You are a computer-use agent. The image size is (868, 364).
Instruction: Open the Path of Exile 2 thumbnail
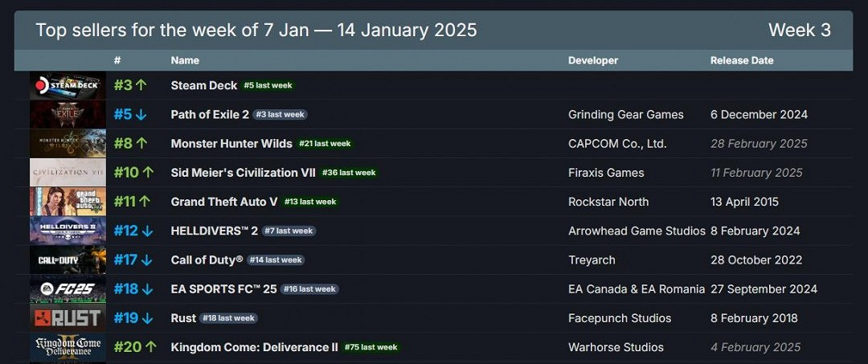point(68,115)
